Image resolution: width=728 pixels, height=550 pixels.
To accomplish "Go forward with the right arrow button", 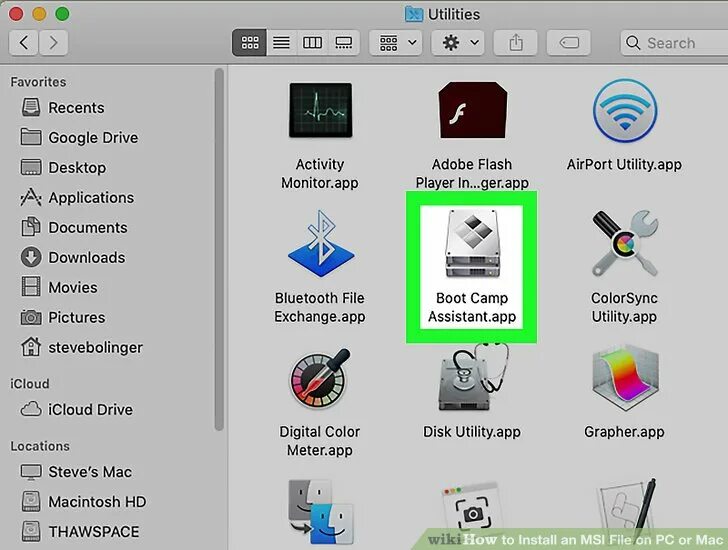I will point(53,43).
